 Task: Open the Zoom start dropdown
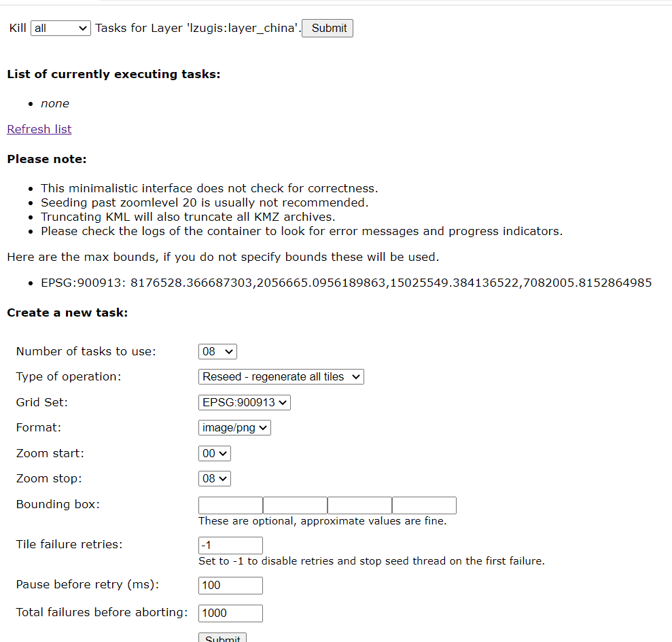[x=214, y=453]
